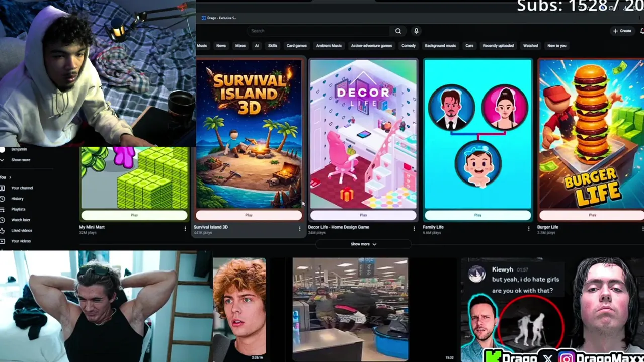Viewport: 644px width, 362px height.
Task: Expand the You section chevron
Action: click(10, 177)
